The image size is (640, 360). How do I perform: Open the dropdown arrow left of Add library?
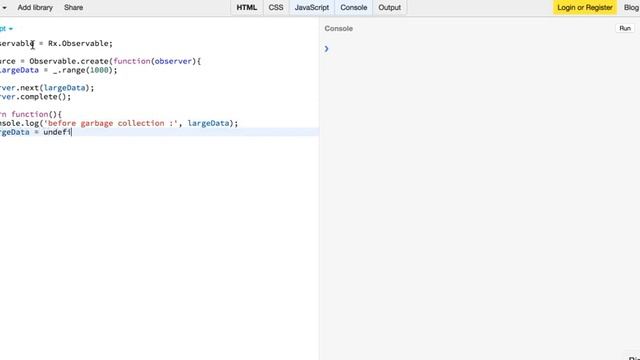pyautogui.click(x=4, y=7)
